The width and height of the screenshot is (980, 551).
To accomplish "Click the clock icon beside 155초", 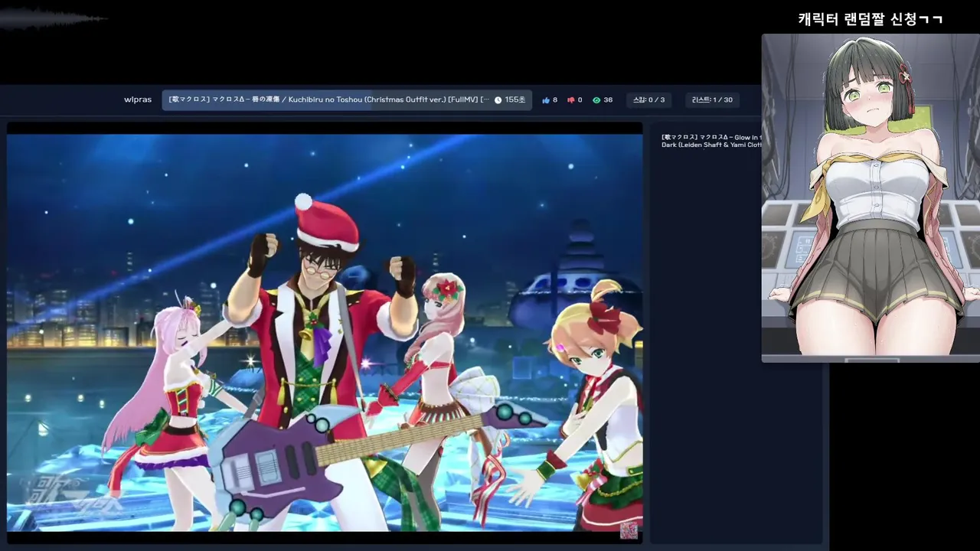I will (x=498, y=100).
